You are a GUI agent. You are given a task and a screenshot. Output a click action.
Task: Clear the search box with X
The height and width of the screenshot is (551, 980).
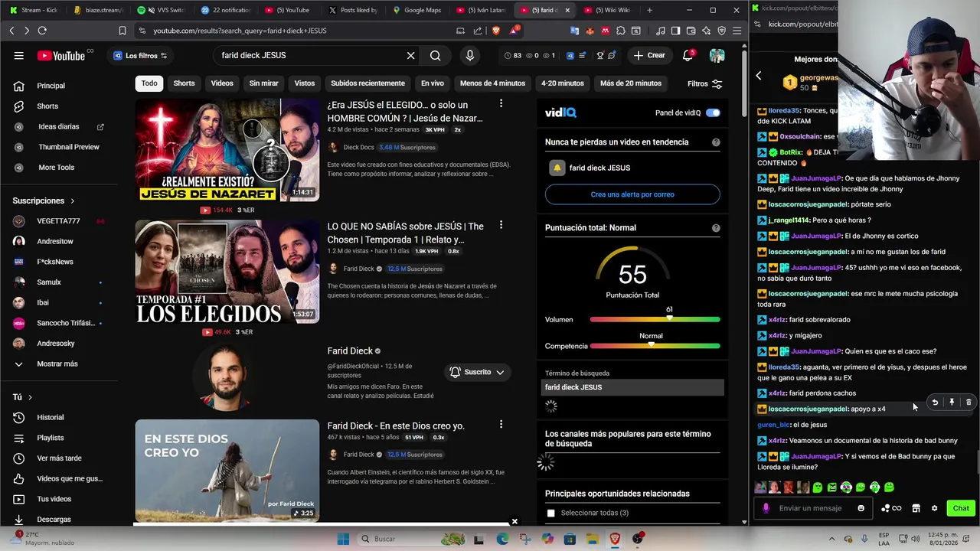click(x=410, y=55)
